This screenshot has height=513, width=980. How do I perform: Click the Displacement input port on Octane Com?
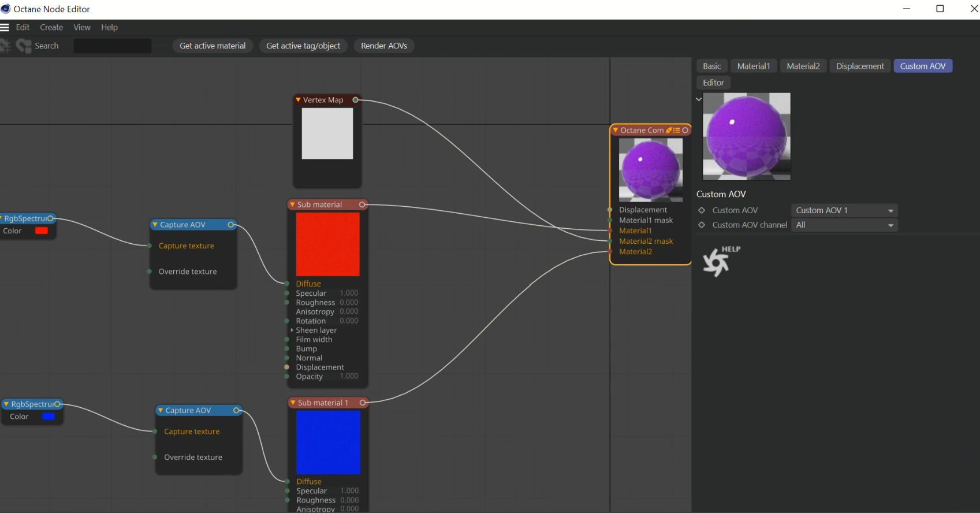(x=610, y=210)
